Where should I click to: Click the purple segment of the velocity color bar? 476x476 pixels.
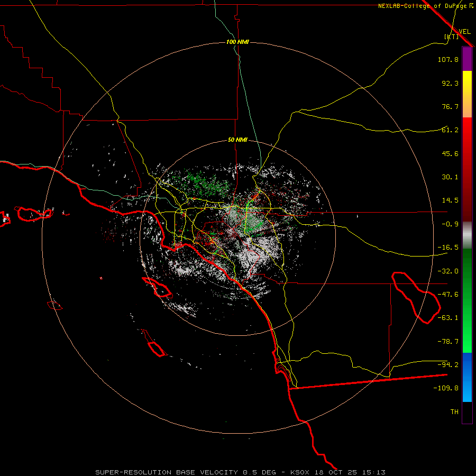point(467,59)
